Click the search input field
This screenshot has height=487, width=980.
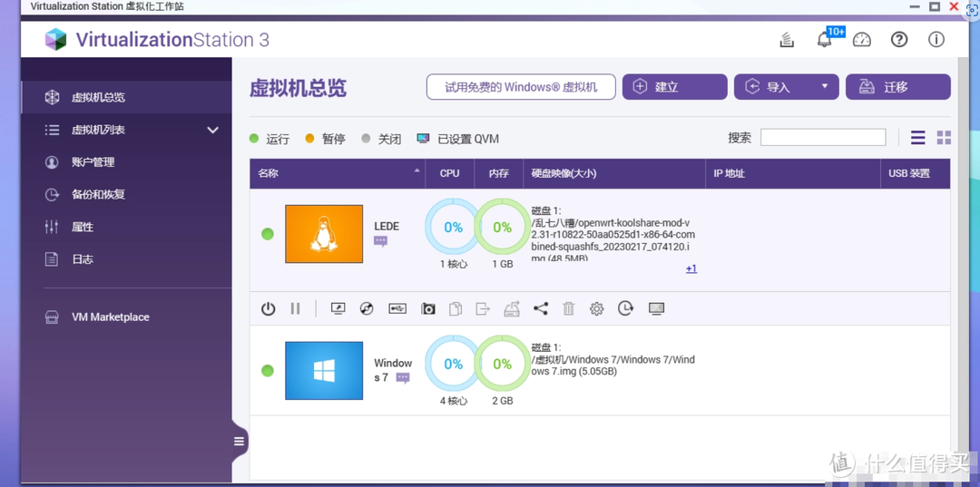pos(823,137)
